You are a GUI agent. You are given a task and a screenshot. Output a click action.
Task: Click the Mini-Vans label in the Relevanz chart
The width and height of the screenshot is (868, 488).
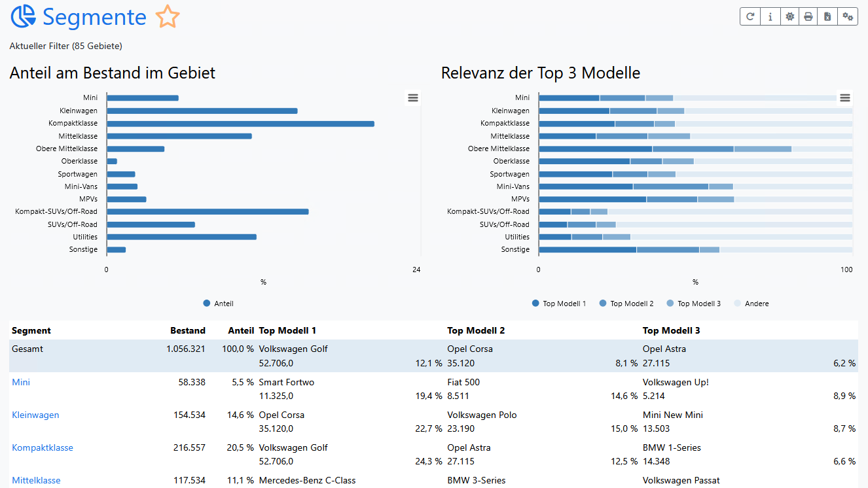coord(513,186)
